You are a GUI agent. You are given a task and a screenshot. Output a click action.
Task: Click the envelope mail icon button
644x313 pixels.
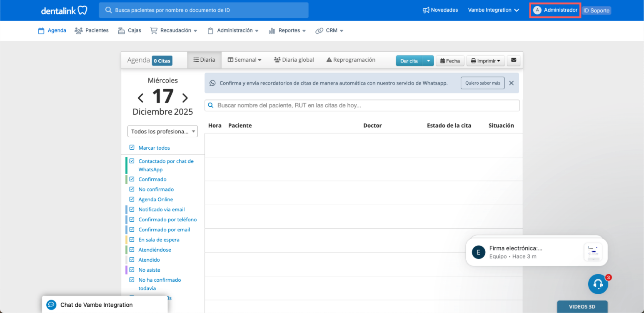513,60
